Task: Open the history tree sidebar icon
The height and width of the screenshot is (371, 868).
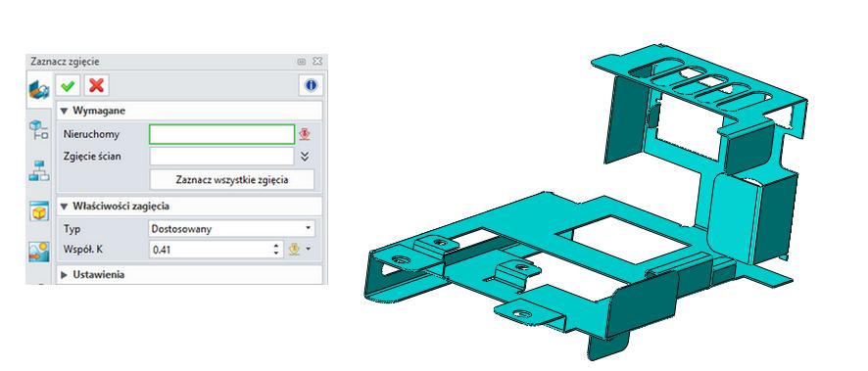Action: pos(39,130)
